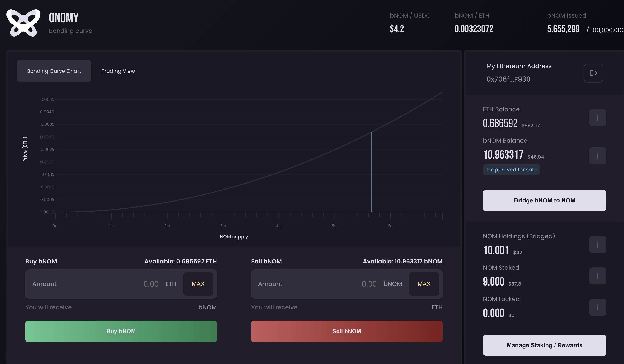The image size is (624, 364).
Task: Click the 0x706f...F930 wallet address
Action: coord(508,79)
